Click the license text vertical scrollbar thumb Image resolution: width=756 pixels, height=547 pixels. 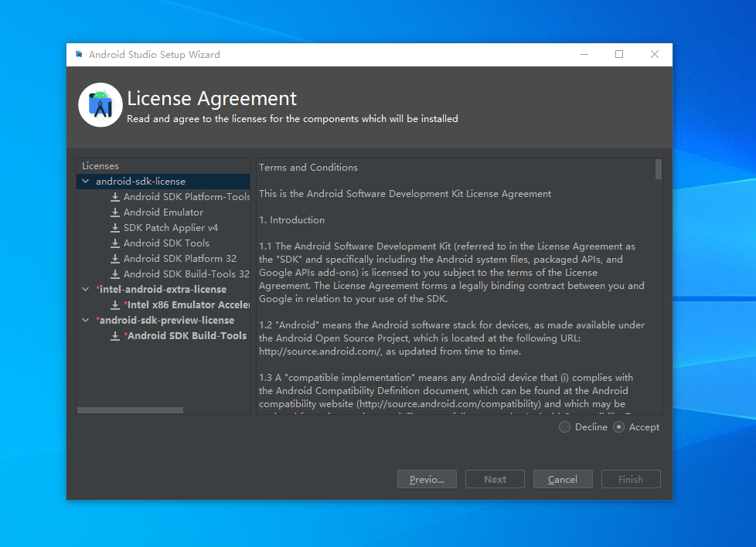point(658,169)
